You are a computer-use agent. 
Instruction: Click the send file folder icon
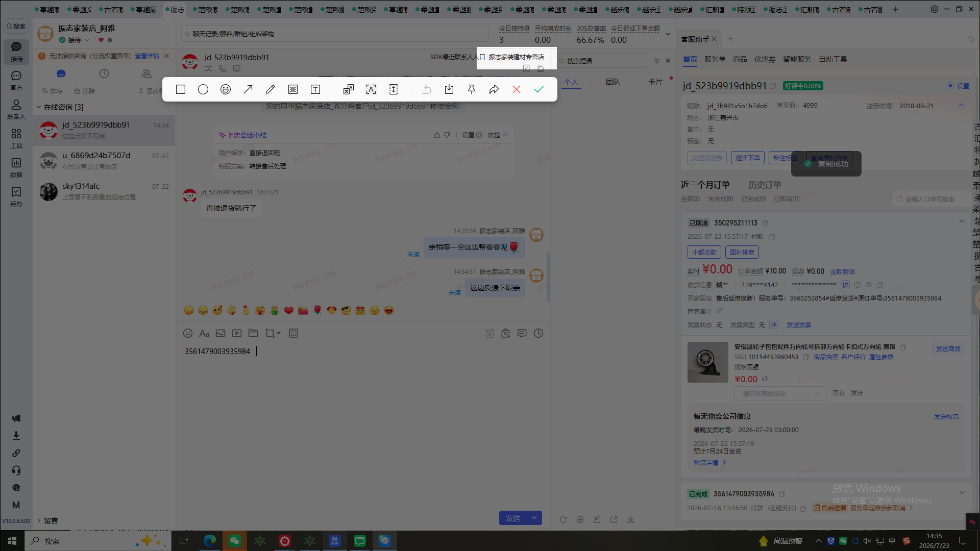pyautogui.click(x=253, y=333)
